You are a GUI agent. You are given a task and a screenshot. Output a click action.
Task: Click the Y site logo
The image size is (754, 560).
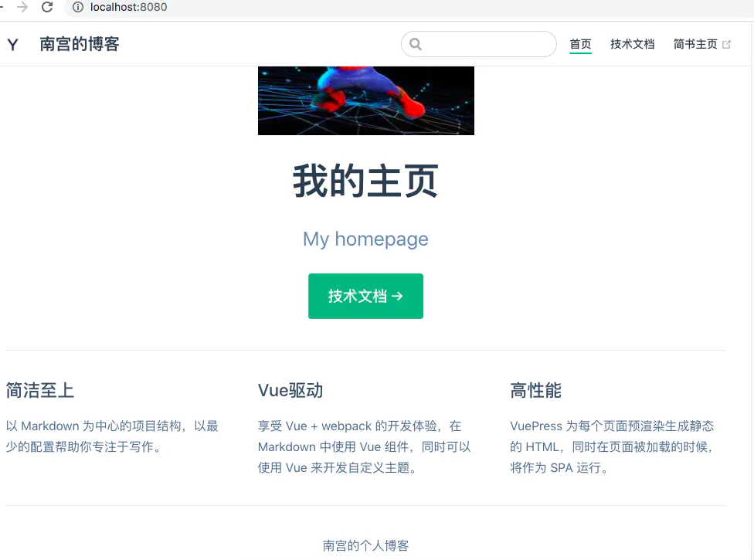pos(13,44)
